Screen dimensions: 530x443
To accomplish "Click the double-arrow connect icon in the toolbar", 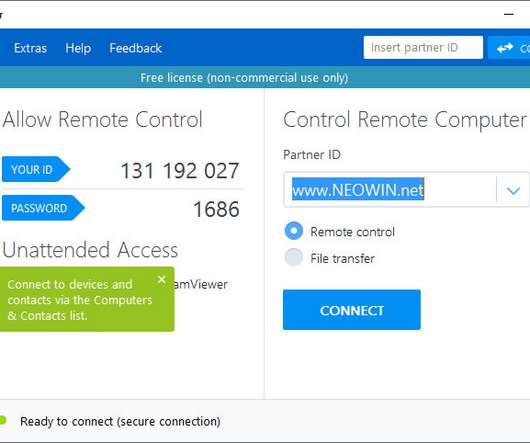I will pos(505,48).
